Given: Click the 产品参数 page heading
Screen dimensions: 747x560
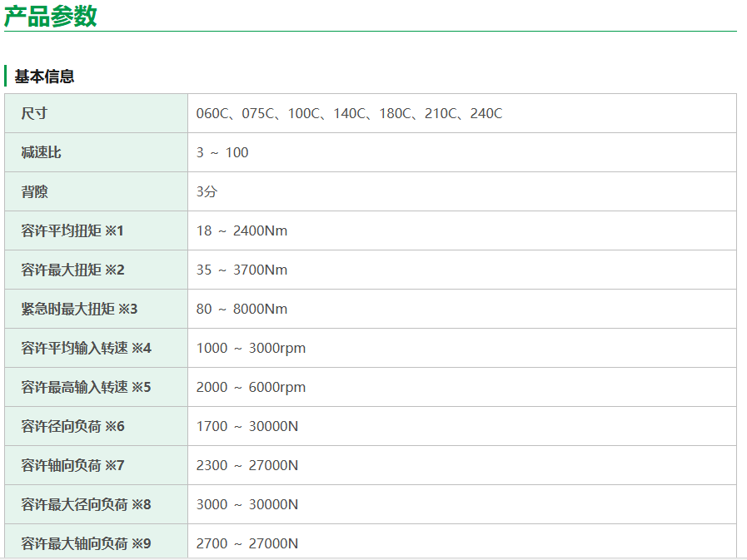Looking at the screenshot, I should [x=51, y=16].
